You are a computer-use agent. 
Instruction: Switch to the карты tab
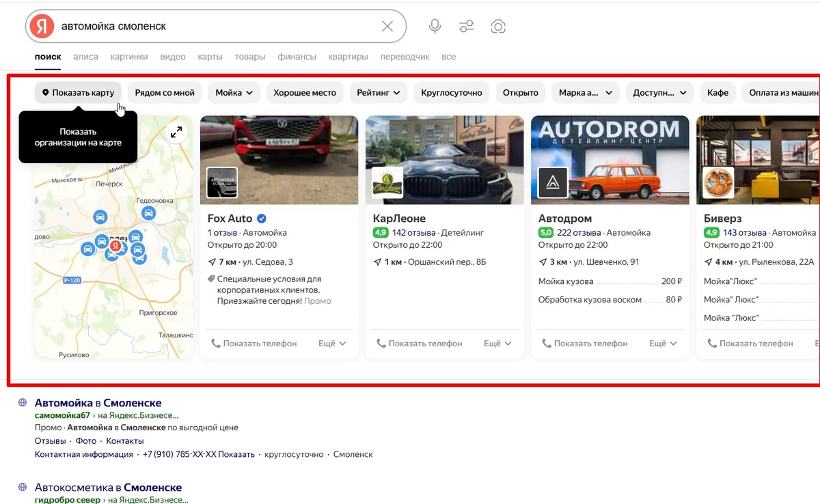[210, 57]
